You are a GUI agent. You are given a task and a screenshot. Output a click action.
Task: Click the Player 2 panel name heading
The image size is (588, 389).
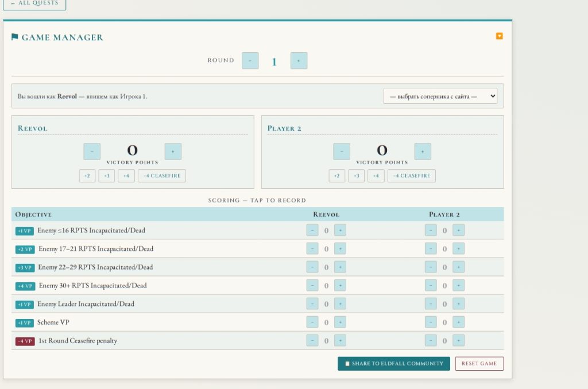284,128
